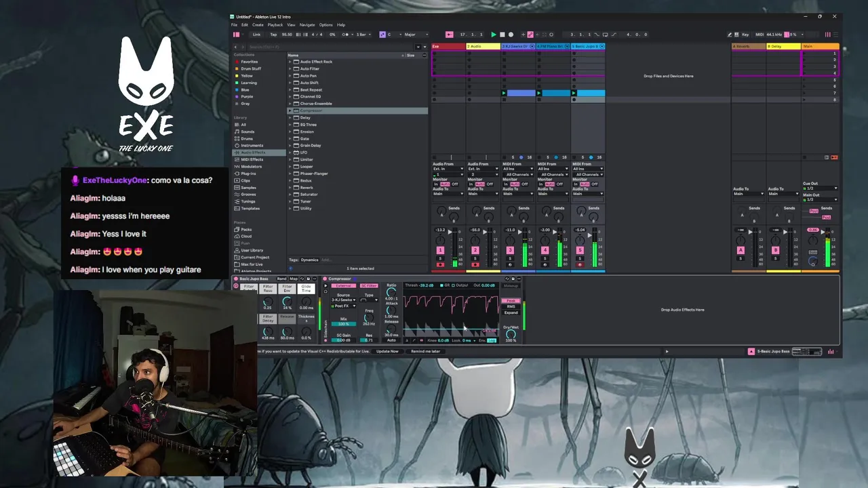
Task: Click the Stop button in the transport bar
Action: 502,35
